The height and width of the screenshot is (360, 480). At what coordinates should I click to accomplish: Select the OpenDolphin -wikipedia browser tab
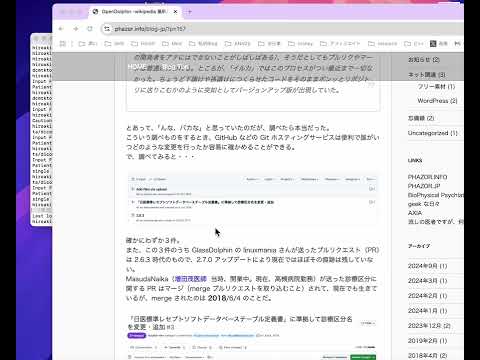coord(136,12)
